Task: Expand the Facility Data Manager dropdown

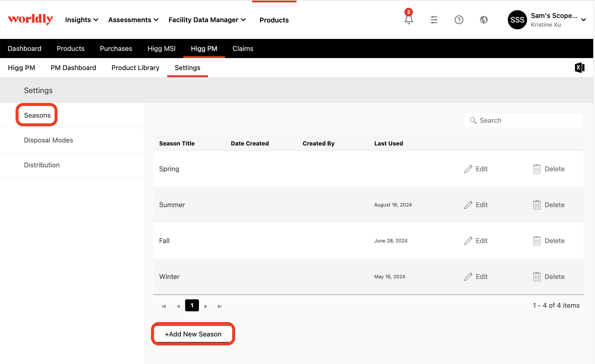Action: [207, 20]
